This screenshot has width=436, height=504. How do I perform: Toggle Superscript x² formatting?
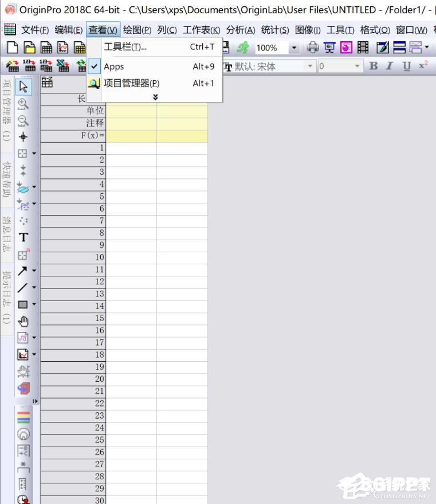click(423, 65)
